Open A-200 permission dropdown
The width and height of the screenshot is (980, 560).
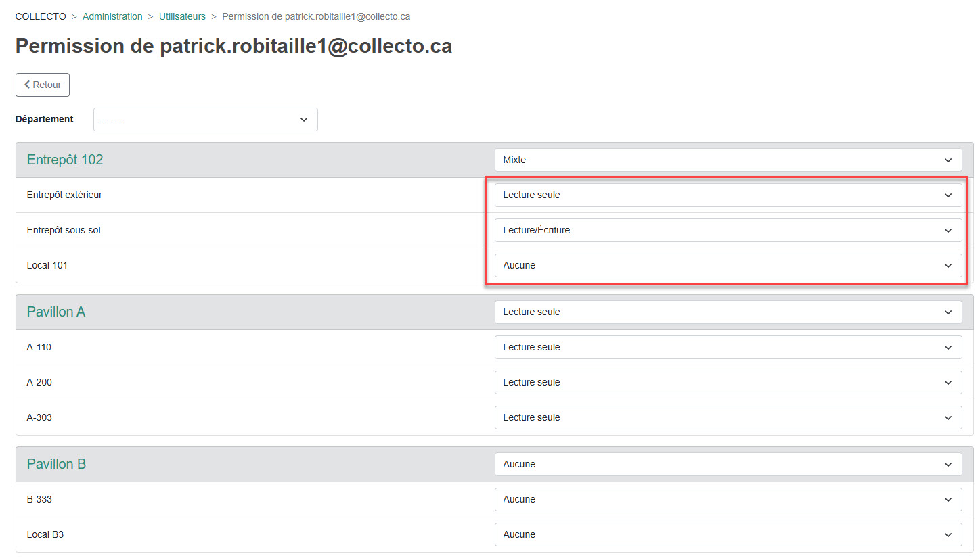(x=728, y=383)
